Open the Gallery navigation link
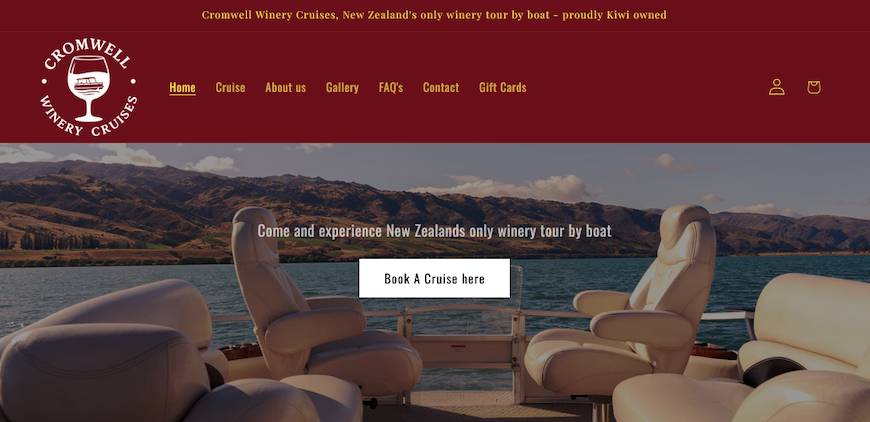This screenshot has width=870, height=422. pos(342,88)
